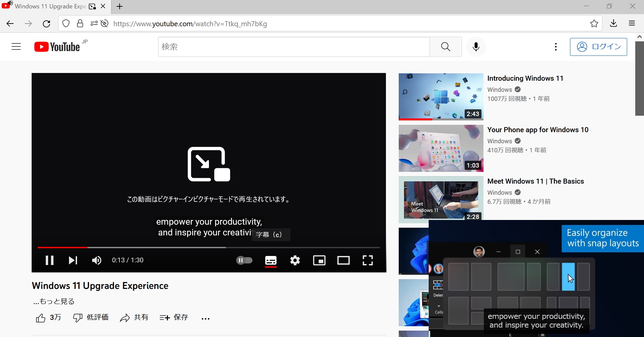Click the ログイン button
Screen dimensions: 644x337
pyautogui.click(x=599, y=47)
